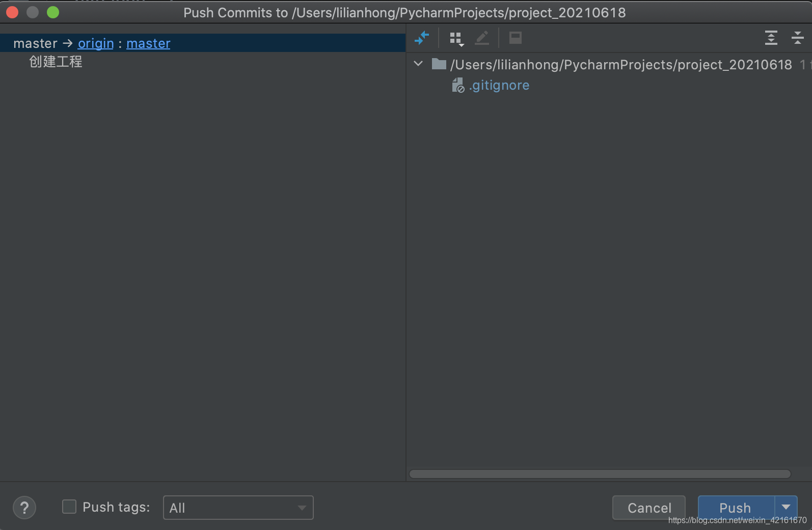
Task: Open the help question mark button
Action: pyautogui.click(x=24, y=508)
